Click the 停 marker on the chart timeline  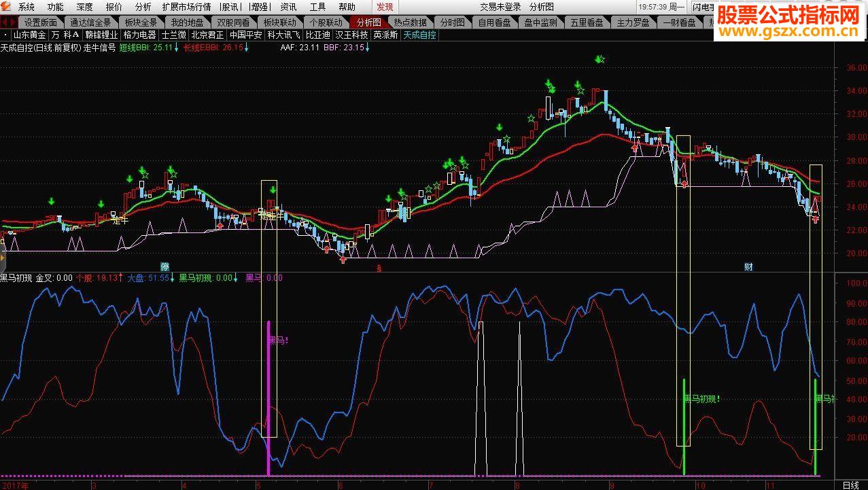point(164,266)
